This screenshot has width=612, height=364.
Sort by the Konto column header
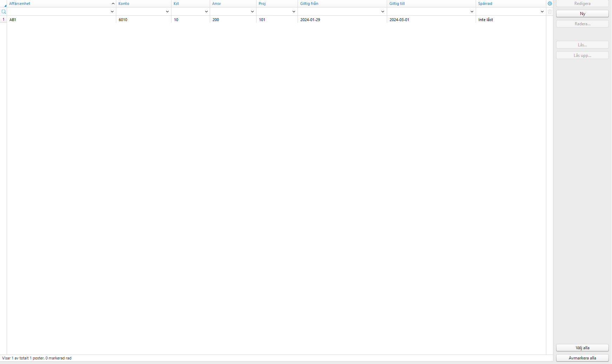124,3
